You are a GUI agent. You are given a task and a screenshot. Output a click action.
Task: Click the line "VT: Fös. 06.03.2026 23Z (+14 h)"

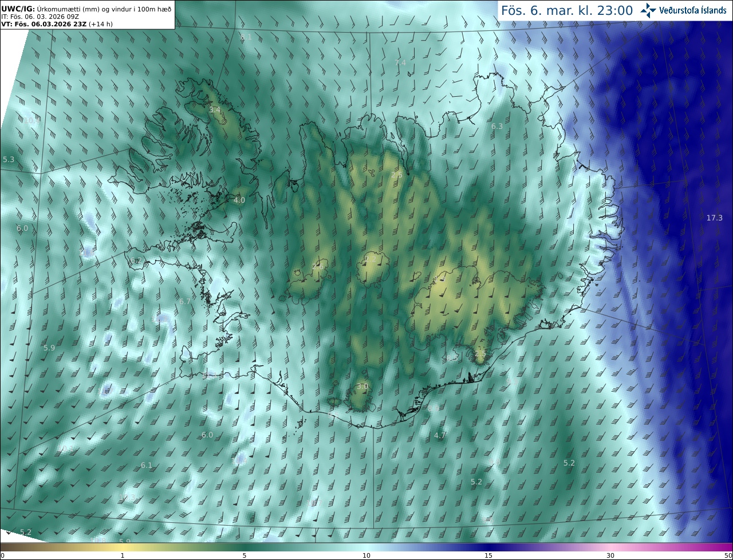(x=57, y=24)
